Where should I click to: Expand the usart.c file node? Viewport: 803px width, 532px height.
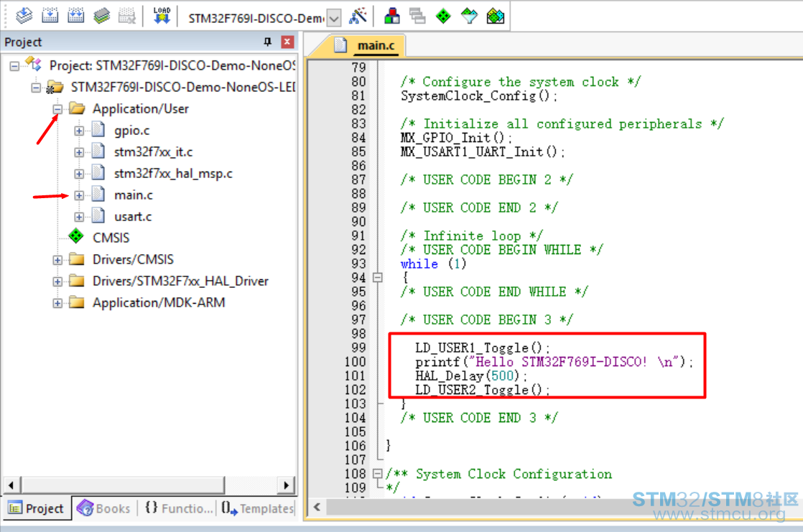[79, 217]
